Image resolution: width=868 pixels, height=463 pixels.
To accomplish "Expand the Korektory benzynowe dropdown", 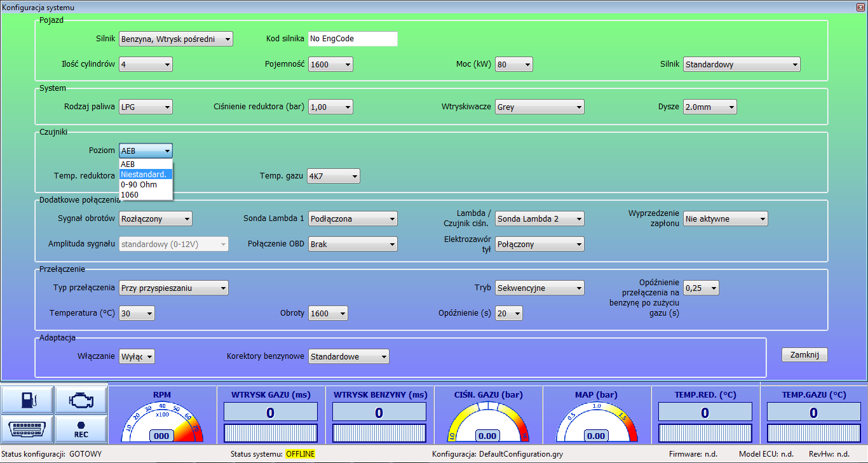I will click(349, 356).
